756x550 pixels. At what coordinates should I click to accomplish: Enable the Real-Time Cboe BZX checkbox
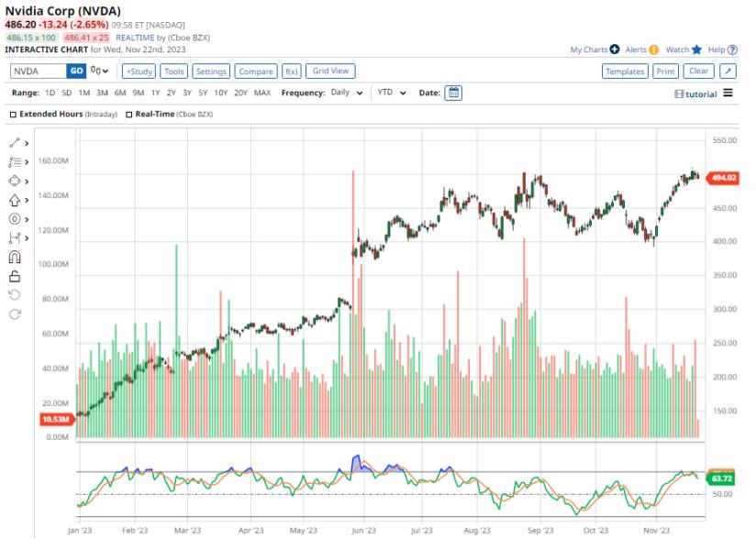point(129,115)
